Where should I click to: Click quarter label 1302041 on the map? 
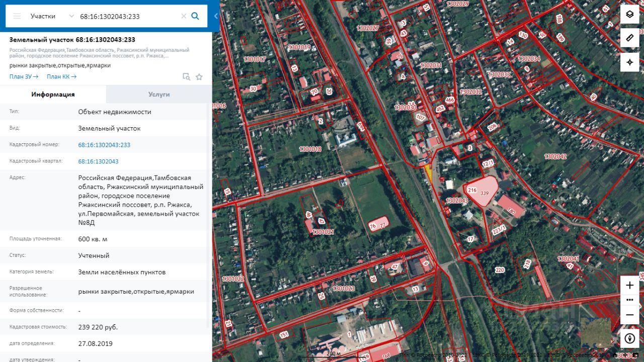tap(569, 258)
